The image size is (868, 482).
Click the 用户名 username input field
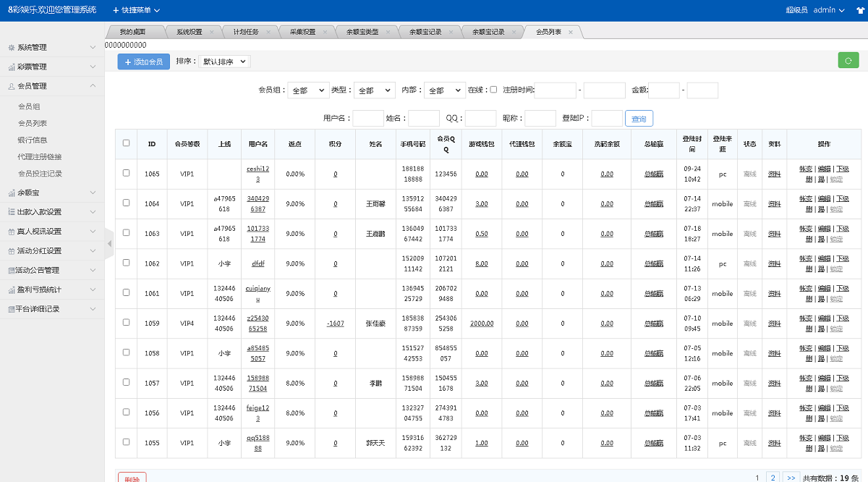pyautogui.click(x=368, y=119)
